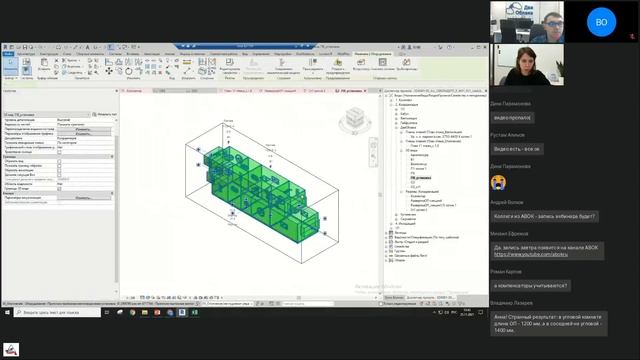Click the last icon in contextual ribbon panel
This screenshot has width=640, height=360.
406,62
